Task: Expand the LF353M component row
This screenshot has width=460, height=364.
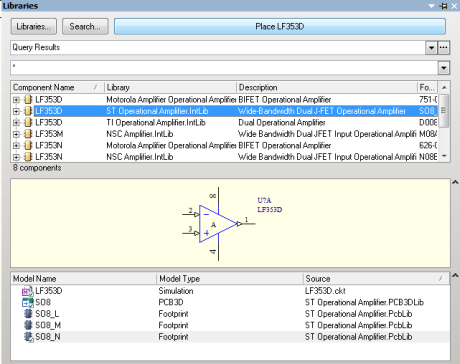Action: tap(16, 134)
